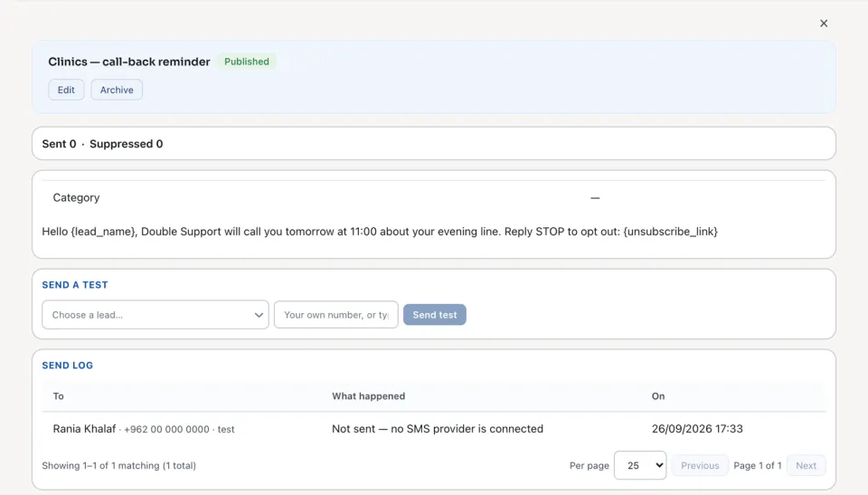Screen dimensions: 868x495
Task: Close the reminder detail panel
Action: coord(824,24)
